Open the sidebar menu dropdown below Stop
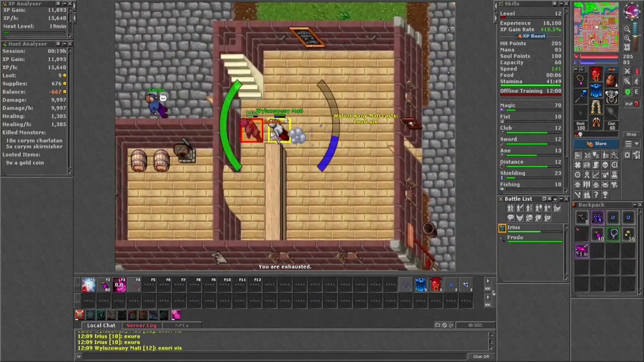Screen dimensions: 644x362 (x=632, y=144)
